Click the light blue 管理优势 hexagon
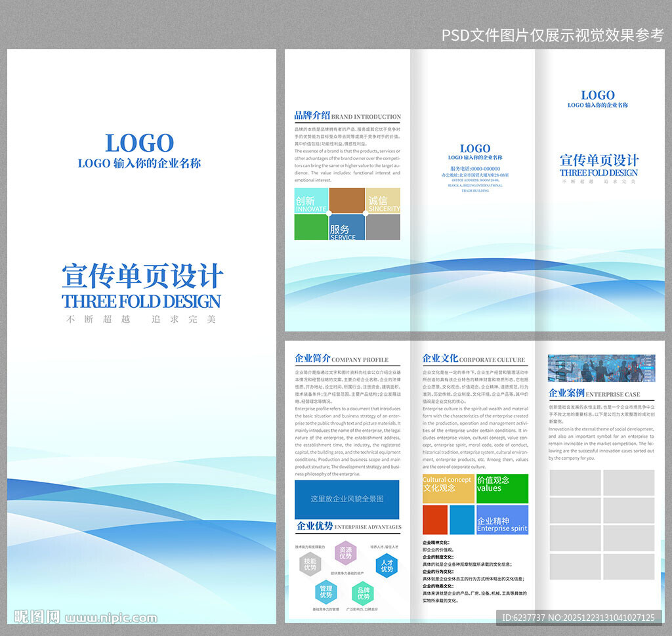Screen dimensions: 672x636 pos(325,592)
